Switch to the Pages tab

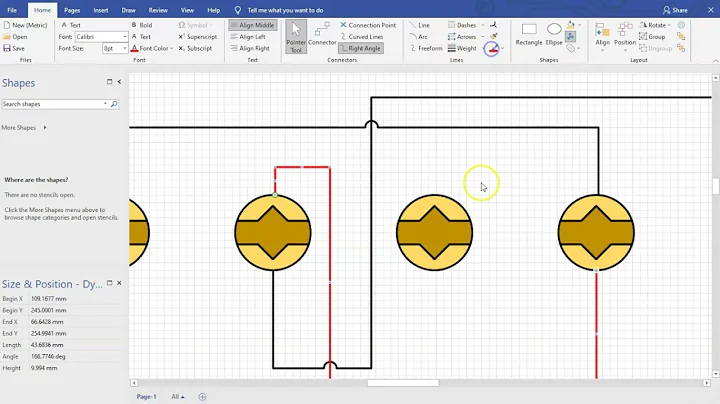pos(72,10)
